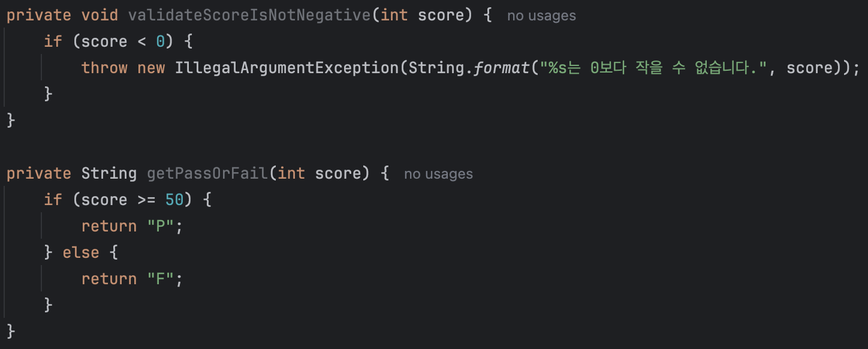Click the >= operator in the if condition
This screenshot has height=349, width=868.
click(147, 200)
